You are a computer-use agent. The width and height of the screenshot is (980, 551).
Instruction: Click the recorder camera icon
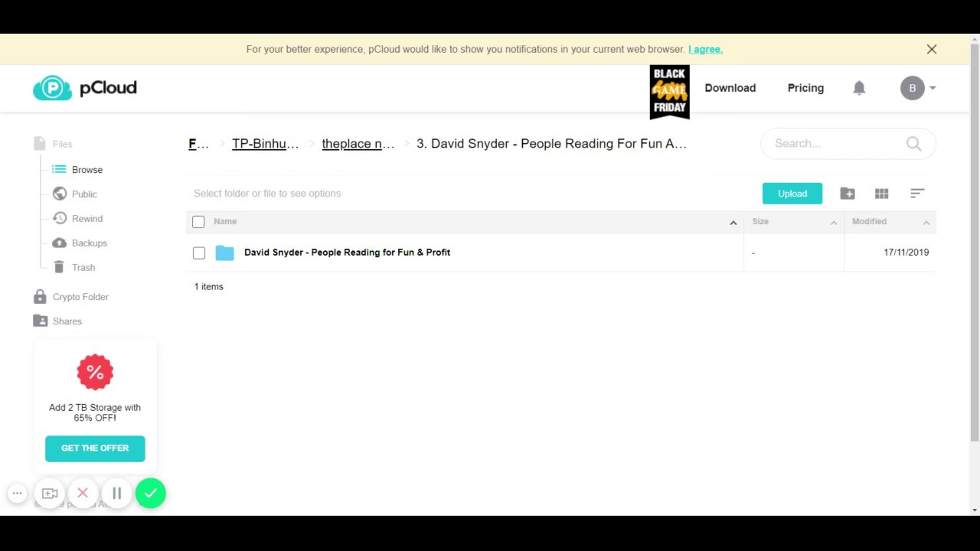click(50, 494)
